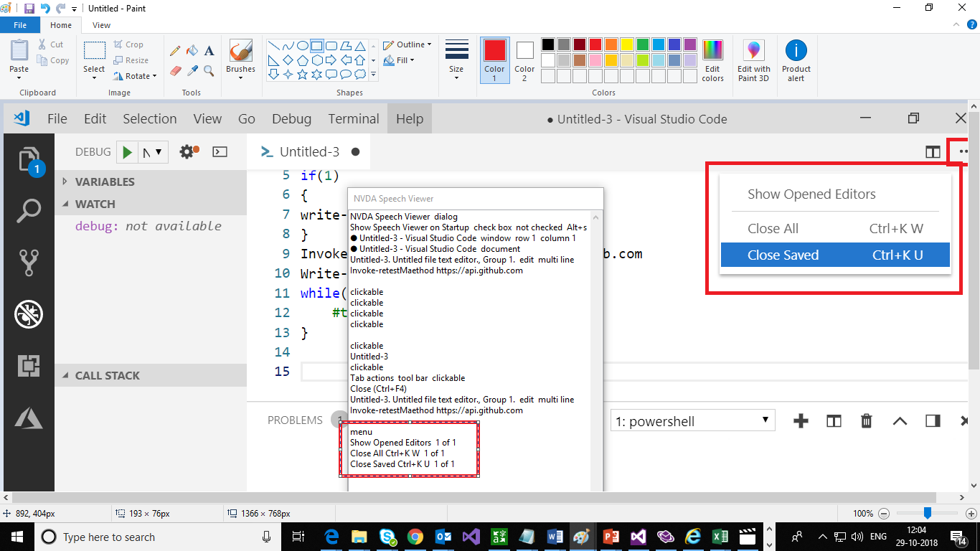The height and width of the screenshot is (551, 980).
Task: Select the Pencil tool
Action: tap(175, 50)
